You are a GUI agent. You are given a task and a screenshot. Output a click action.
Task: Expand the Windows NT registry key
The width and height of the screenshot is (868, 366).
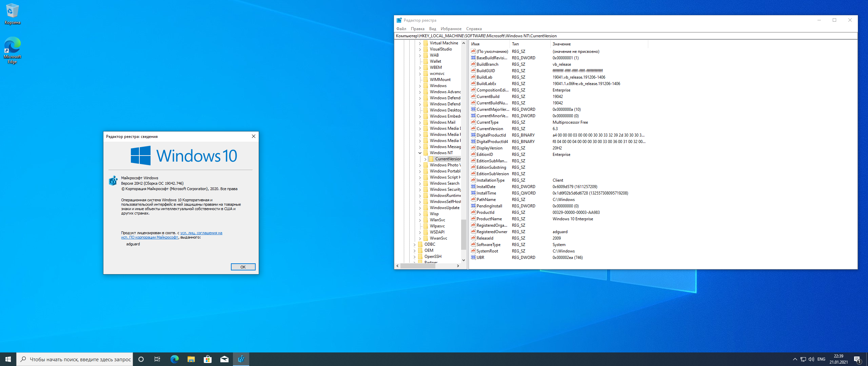tap(418, 153)
